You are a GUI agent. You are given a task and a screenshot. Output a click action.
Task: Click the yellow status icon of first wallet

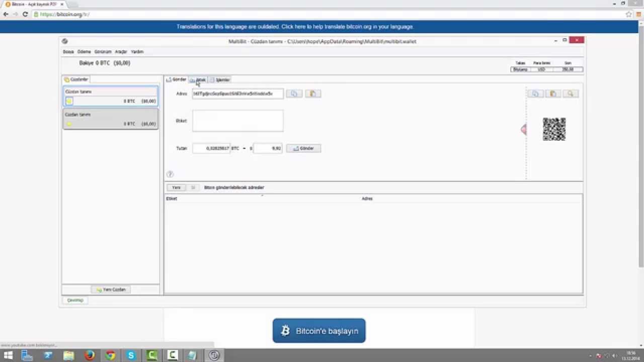[x=69, y=101]
